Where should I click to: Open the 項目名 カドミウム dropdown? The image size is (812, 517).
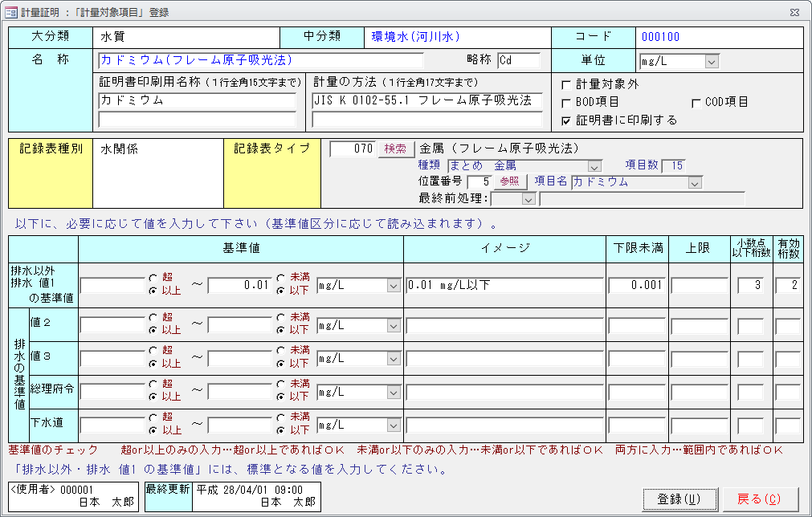pyautogui.click(x=695, y=183)
